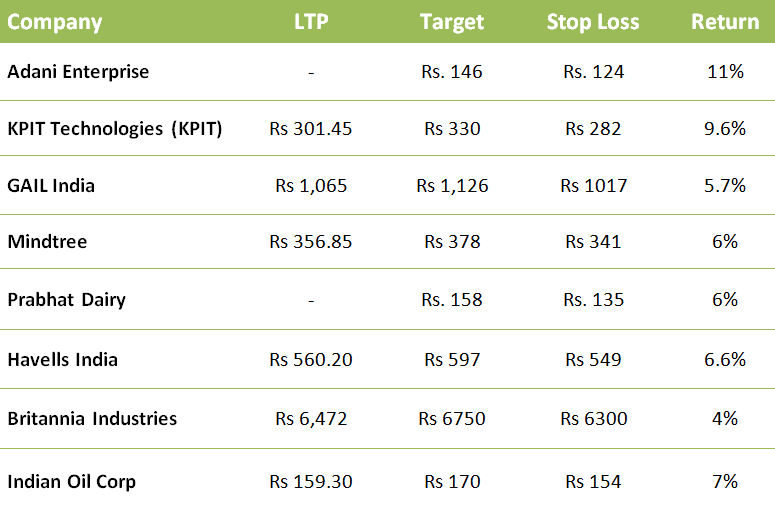775x513 pixels.
Task: Select Havells India company cell
Action: [x=63, y=360]
